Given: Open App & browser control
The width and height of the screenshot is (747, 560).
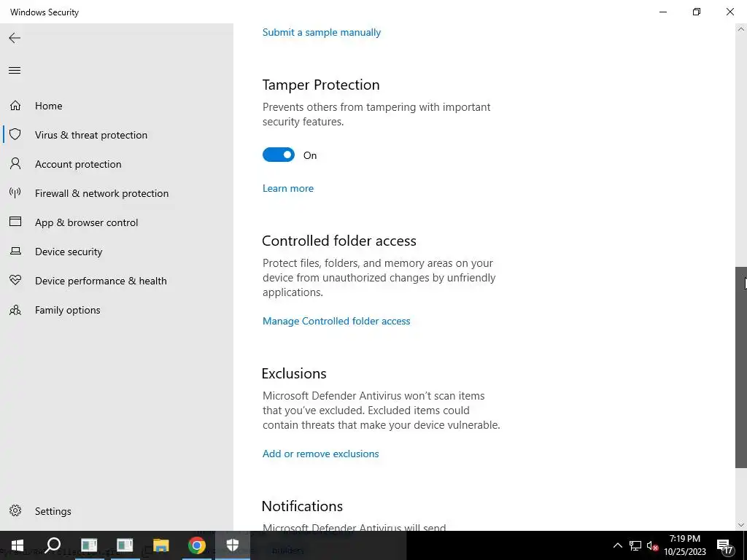Looking at the screenshot, I should point(86,222).
